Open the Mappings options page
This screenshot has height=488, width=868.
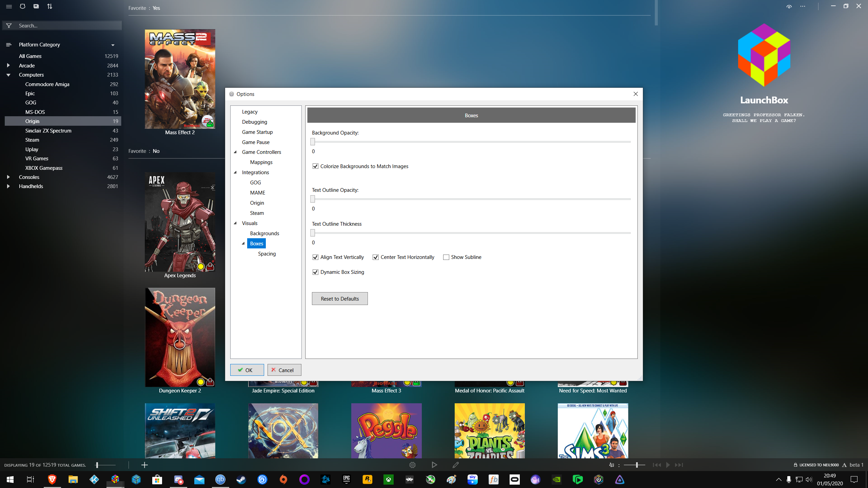pos(261,162)
